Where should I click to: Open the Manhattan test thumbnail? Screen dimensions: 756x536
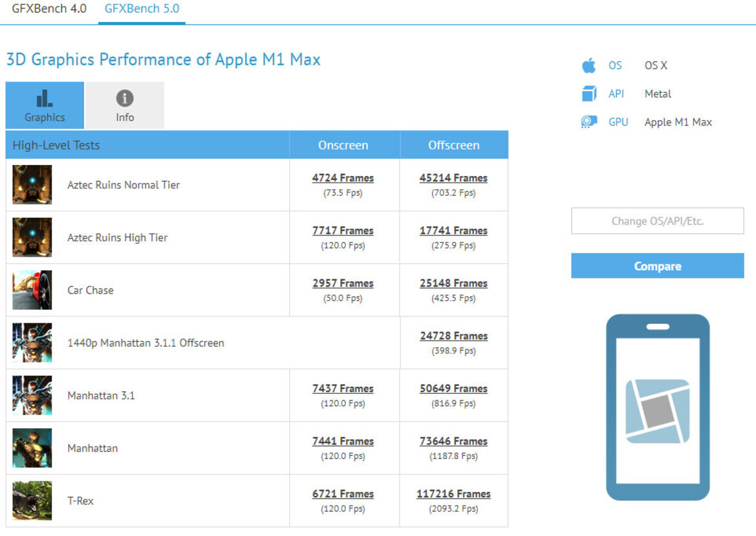point(32,448)
